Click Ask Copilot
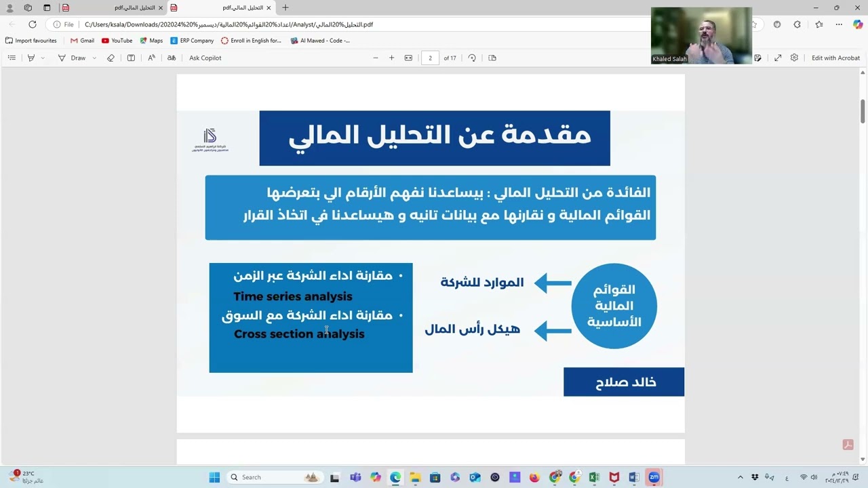The width and height of the screenshot is (868, 488). click(205, 58)
